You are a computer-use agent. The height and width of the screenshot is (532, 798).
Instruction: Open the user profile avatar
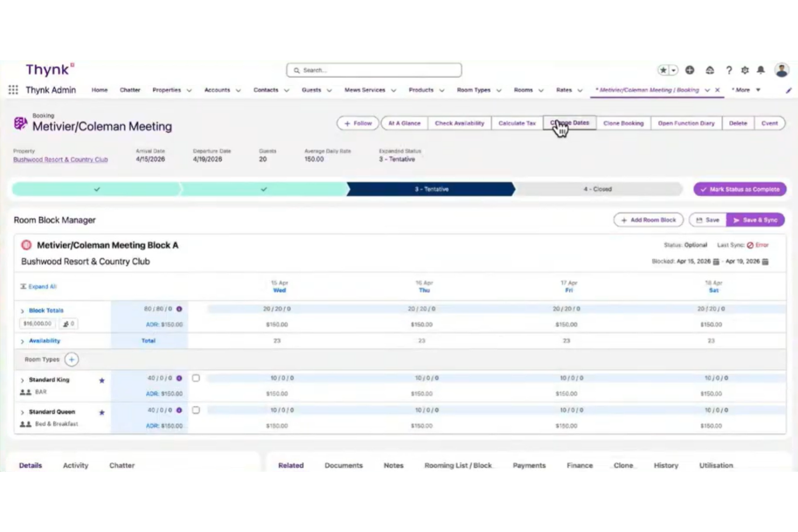click(x=782, y=70)
